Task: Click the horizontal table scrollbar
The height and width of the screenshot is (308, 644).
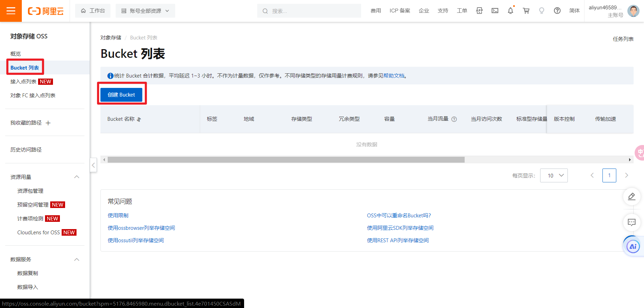Action: (x=286, y=160)
